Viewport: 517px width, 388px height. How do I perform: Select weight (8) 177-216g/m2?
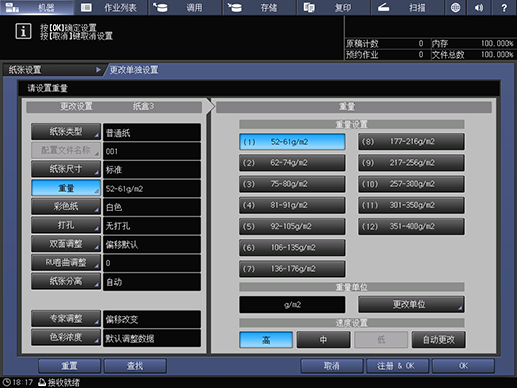point(411,142)
